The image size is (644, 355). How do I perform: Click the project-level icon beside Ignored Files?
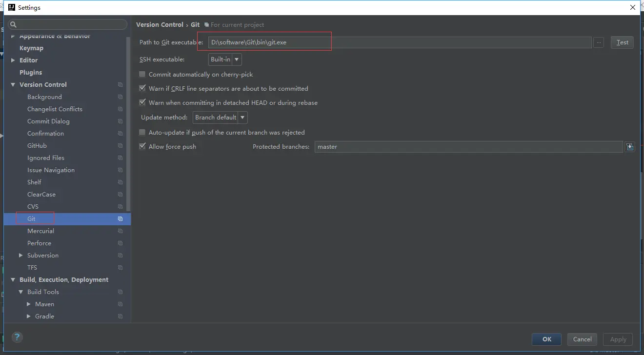[120, 158]
